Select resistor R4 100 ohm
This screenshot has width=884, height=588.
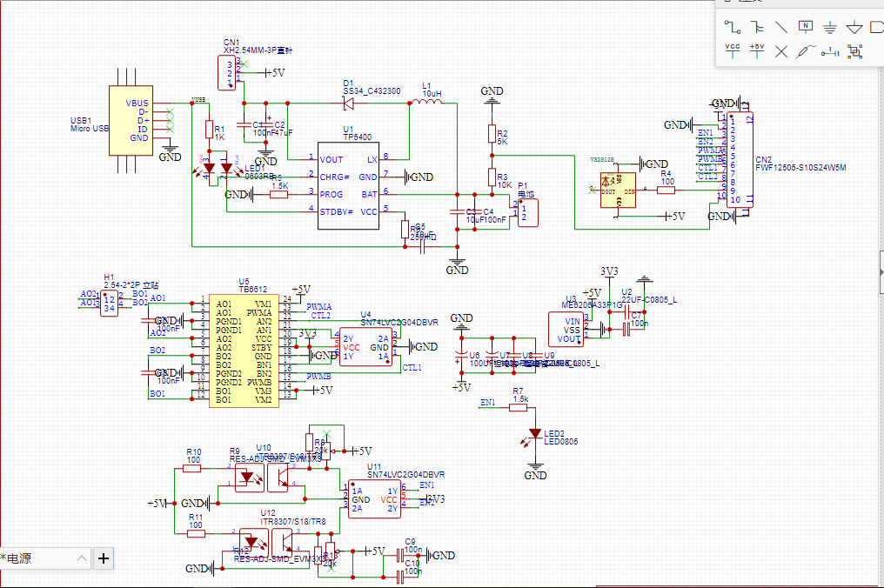click(x=666, y=190)
